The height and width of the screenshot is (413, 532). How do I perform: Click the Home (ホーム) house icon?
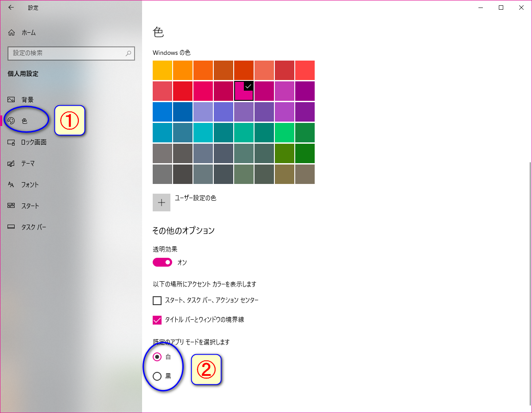coord(12,33)
